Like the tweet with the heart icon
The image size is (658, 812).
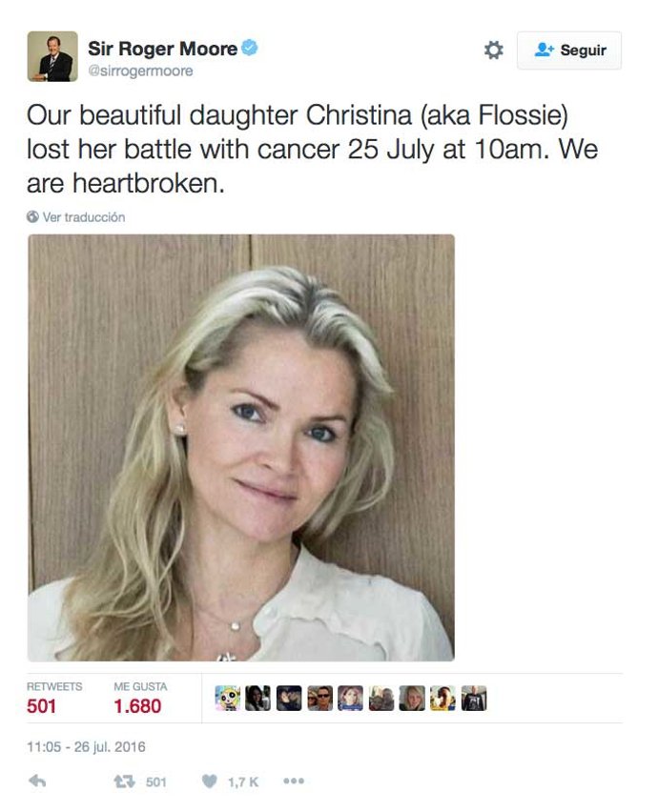pos(209,782)
